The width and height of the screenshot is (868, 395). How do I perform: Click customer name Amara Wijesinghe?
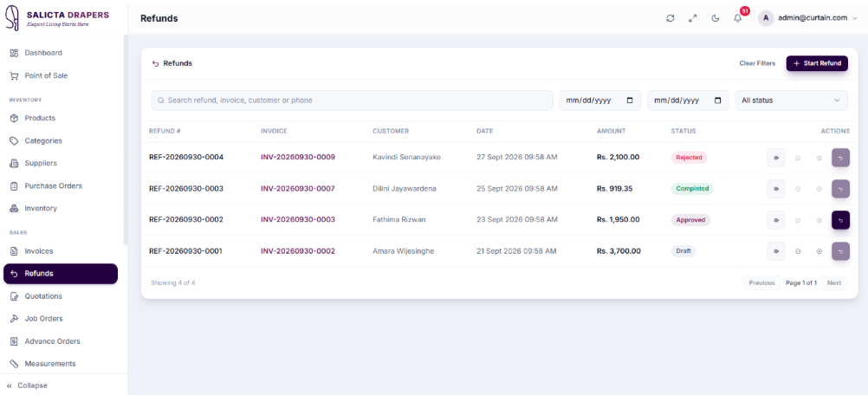pos(404,251)
